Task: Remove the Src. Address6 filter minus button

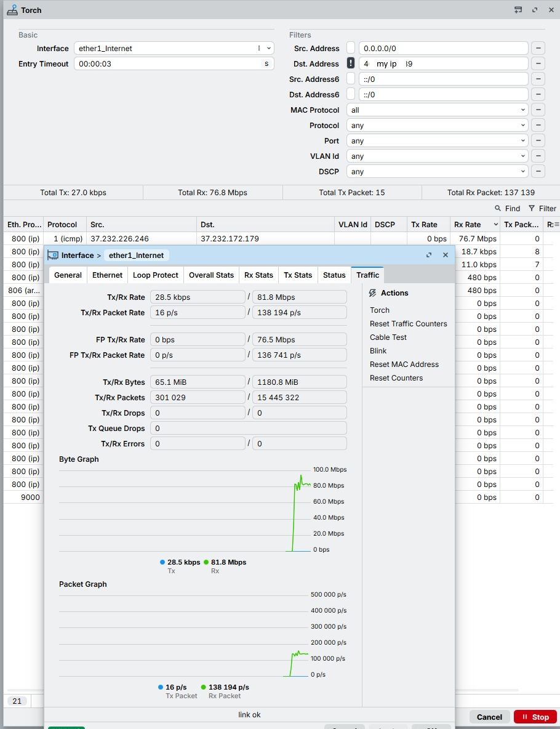Action: click(538, 79)
